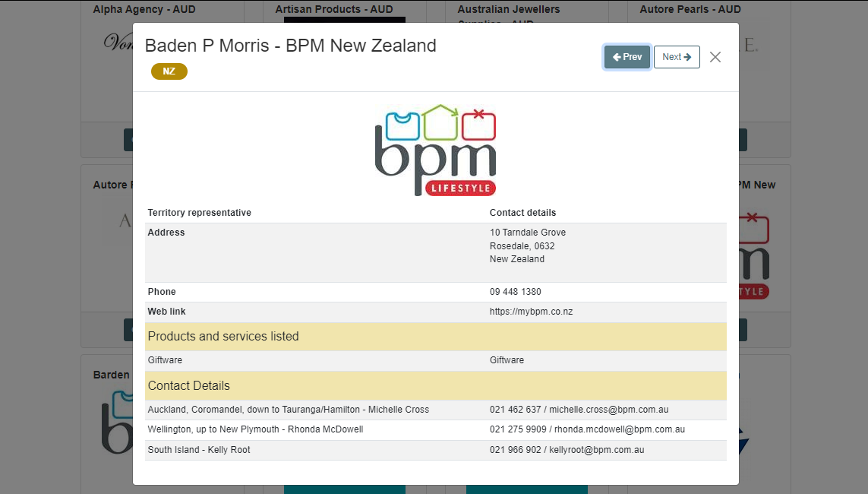Advance to the next supplier with Next
Image resolution: width=868 pixels, height=494 pixels.
677,57
